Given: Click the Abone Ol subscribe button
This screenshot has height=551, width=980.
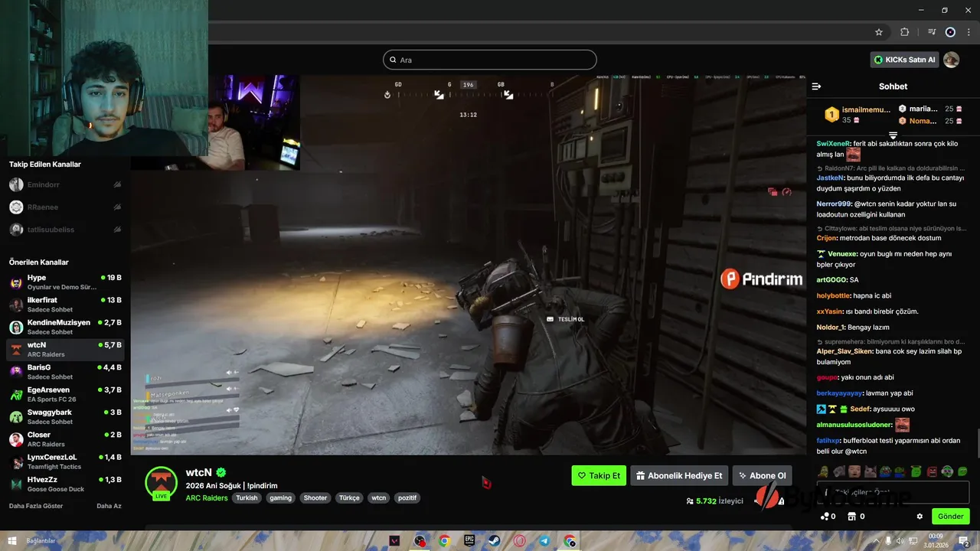Looking at the screenshot, I should pyautogui.click(x=762, y=475).
